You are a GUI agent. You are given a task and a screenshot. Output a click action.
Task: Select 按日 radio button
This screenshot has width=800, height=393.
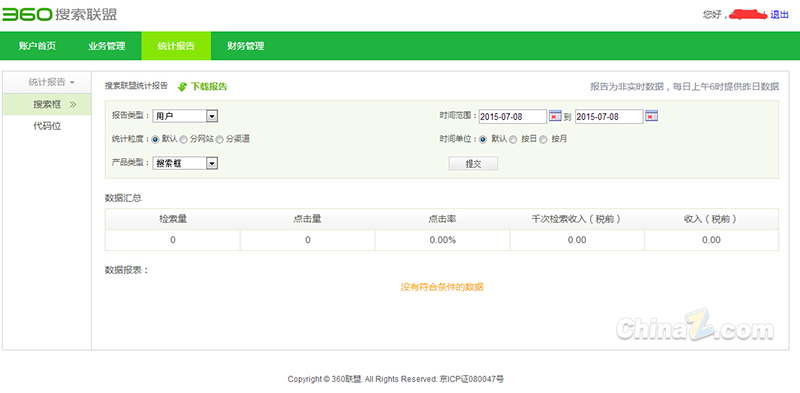click(513, 139)
